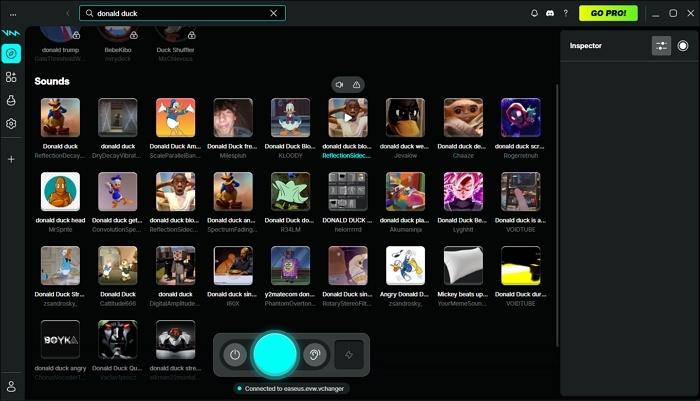Select the Donald Duck Qu... sound

click(118, 340)
